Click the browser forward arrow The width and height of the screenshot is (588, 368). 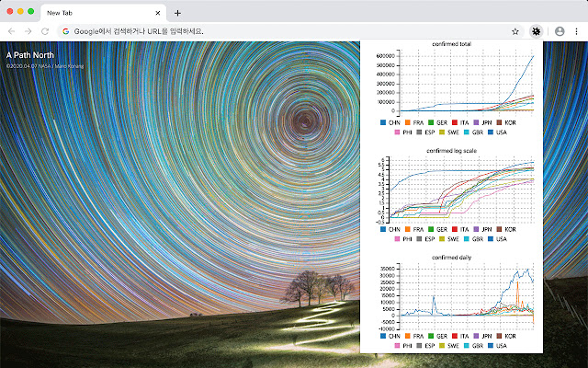coord(28,31)
